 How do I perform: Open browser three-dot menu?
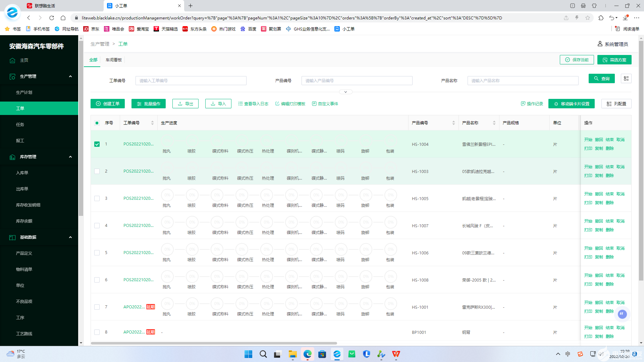pos(637,18)
